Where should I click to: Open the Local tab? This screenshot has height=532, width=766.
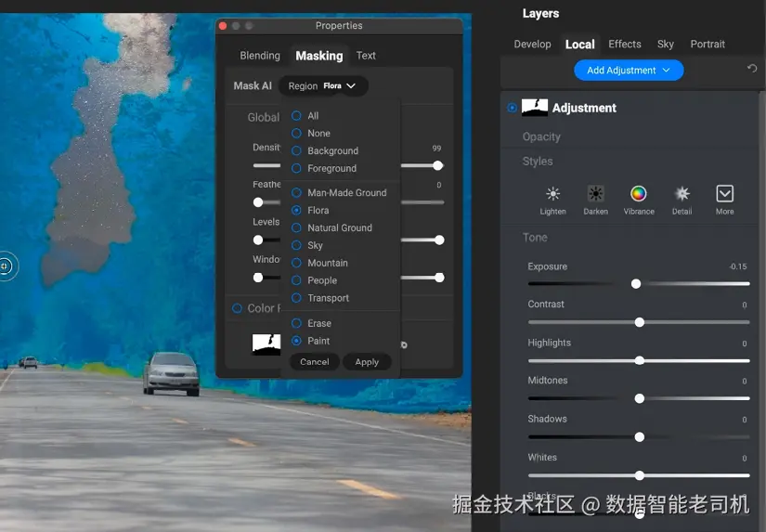(x=580, y=45)
